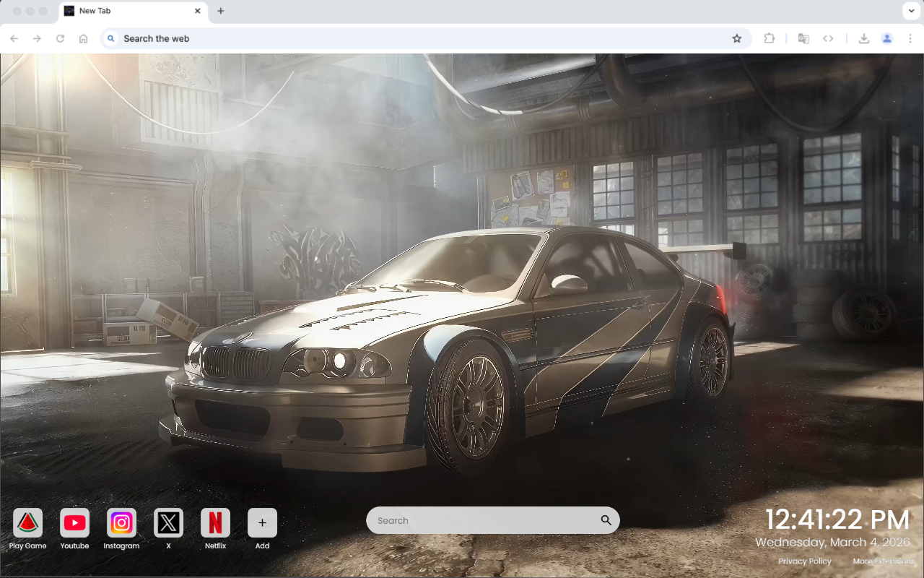Viewport: 924px width, 578px height.
Task: Open the Privacy Policy link
Action: point(805,561)
